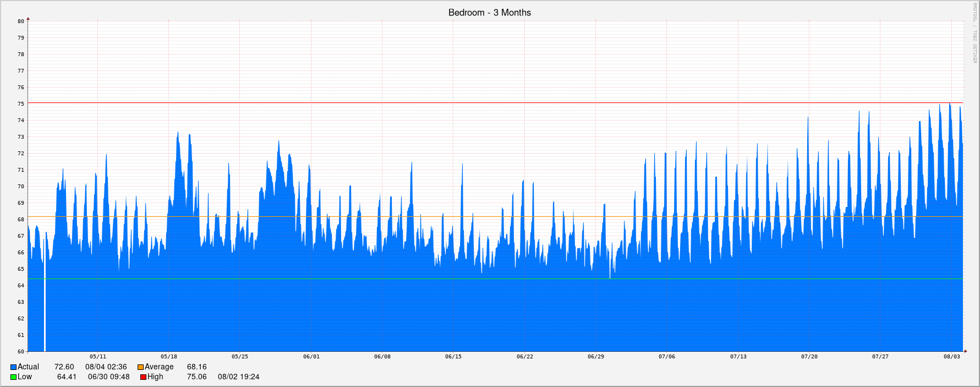
Task: Click the green Low legend swatch
Action: [x=13, y=377]
